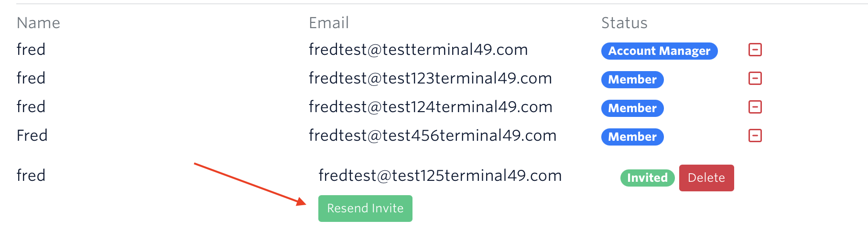Click Member badge for test123terminal49 user
This screenshot has width=868, height=230.
[632, 80]
